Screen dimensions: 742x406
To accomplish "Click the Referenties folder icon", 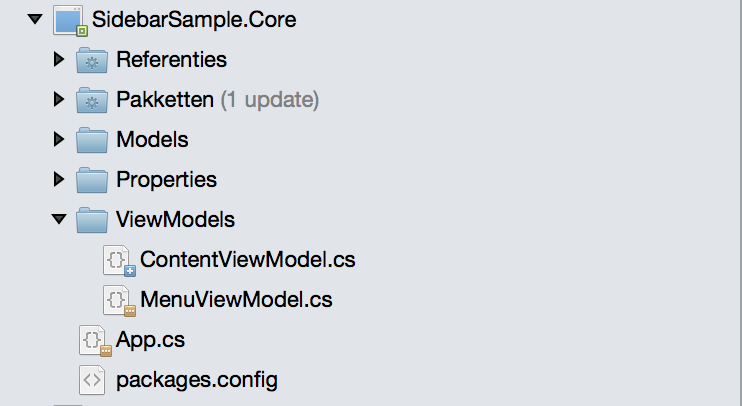I will (92, 60).
